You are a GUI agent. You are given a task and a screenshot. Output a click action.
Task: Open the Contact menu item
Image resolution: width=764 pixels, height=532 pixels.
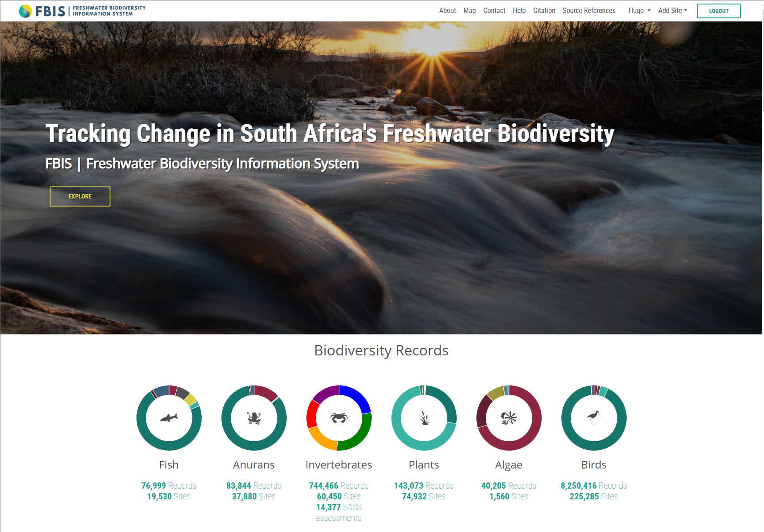pos(494,11)
